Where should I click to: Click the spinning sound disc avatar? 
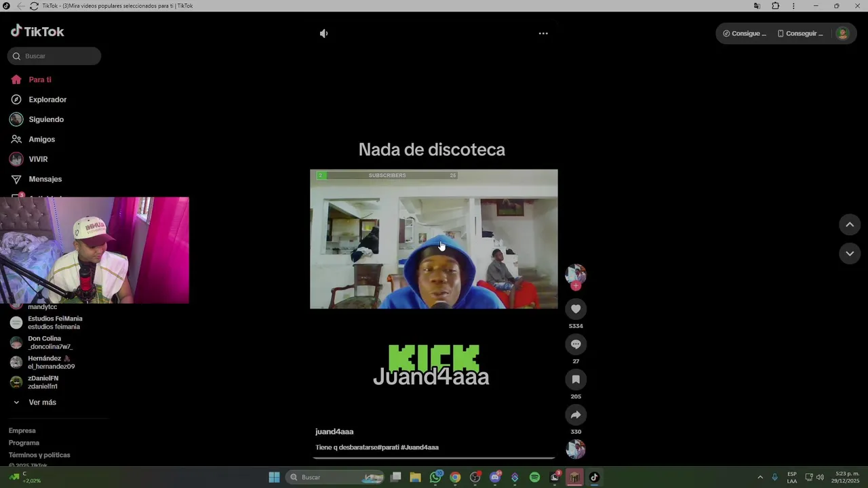pyautogui.click(x=576, y=449)
